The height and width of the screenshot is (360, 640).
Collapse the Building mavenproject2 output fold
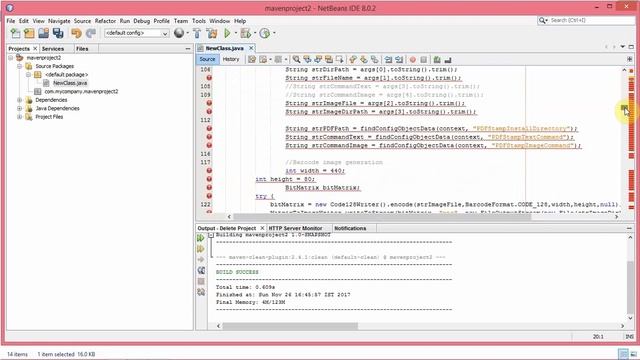[x=211, y=235]
